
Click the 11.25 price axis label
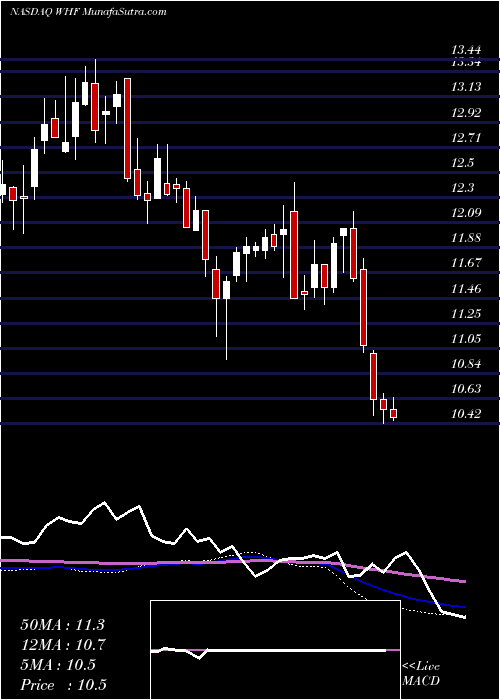(466, 314)
